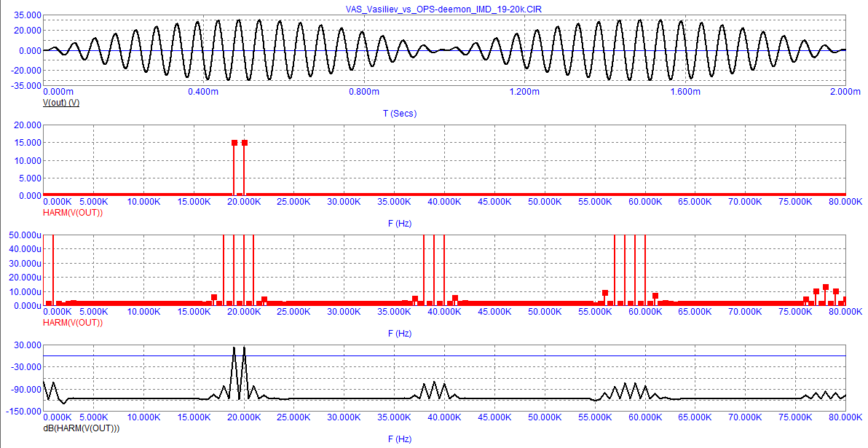Click the 1.200m time tick label
Screen dimensions: 868x448
click(x=524, y=91)
